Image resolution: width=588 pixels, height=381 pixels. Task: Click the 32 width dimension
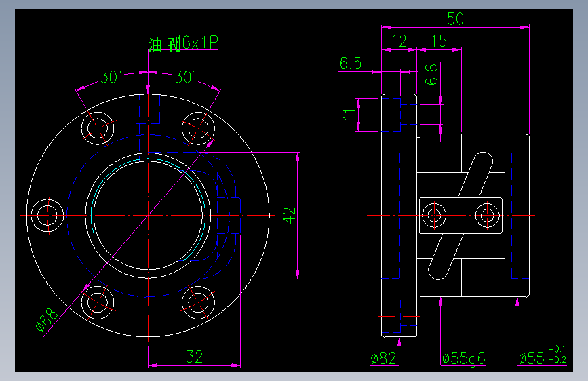(x=195, y=357)
